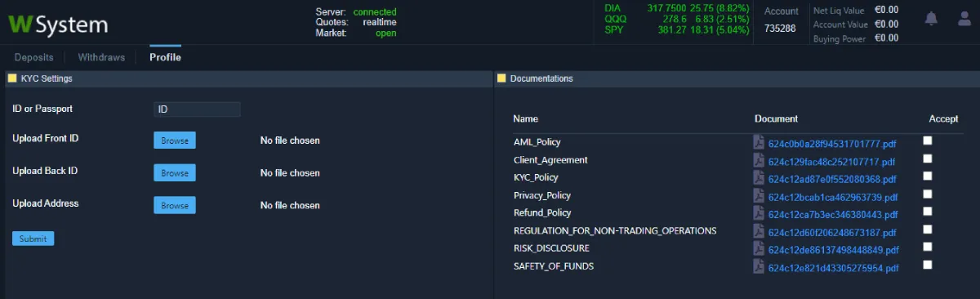
Task: Click the QQQ ticker quote
Action: click(677, 18)
